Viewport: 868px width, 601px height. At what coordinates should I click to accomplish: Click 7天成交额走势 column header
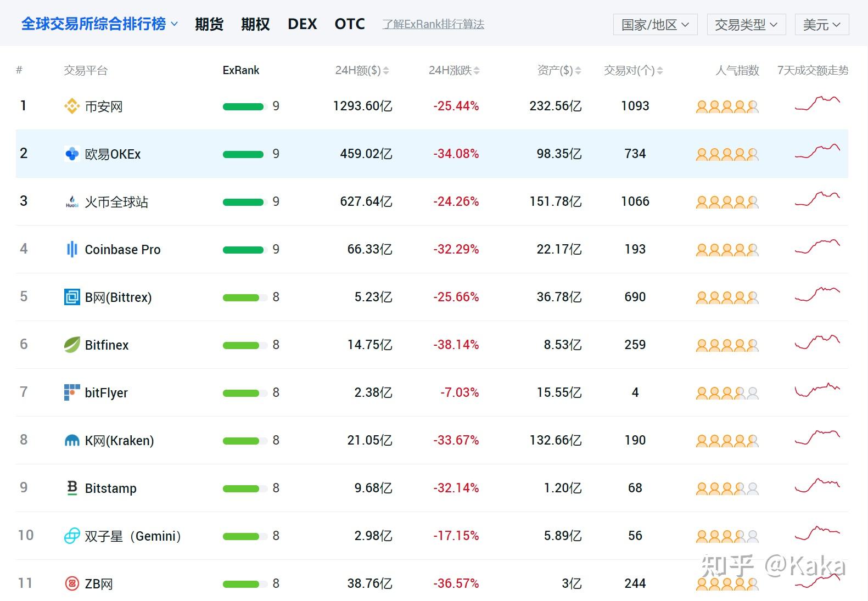(813, 70)
